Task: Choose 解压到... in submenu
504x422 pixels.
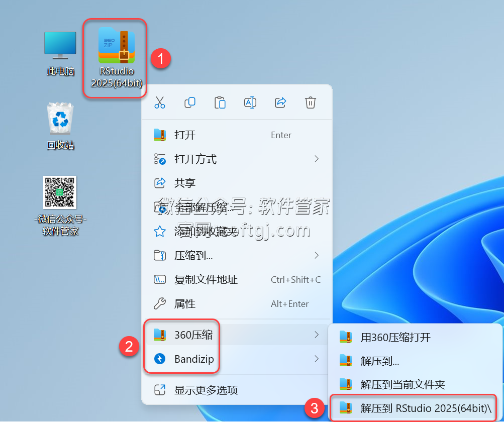Action: coord(415,361)
